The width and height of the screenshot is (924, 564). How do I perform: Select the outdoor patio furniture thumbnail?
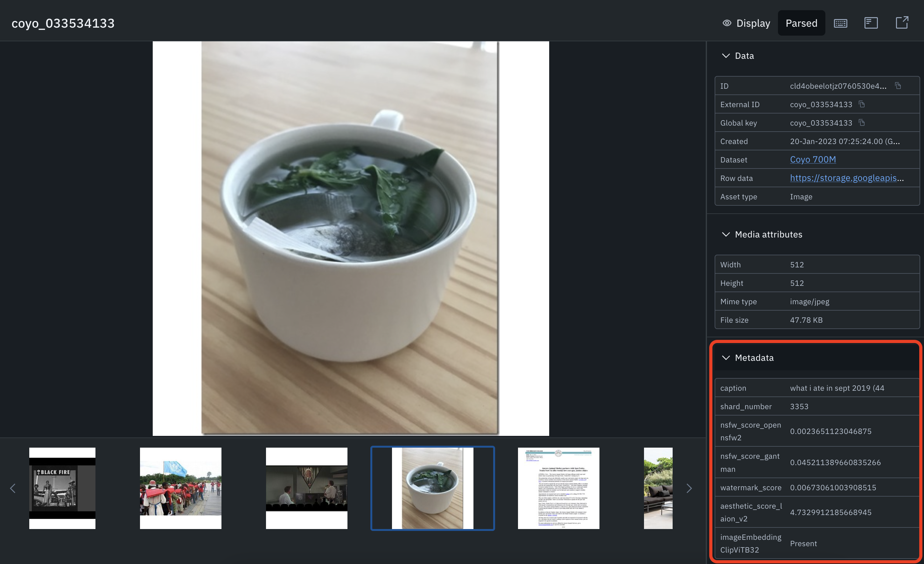pos(658,488)
